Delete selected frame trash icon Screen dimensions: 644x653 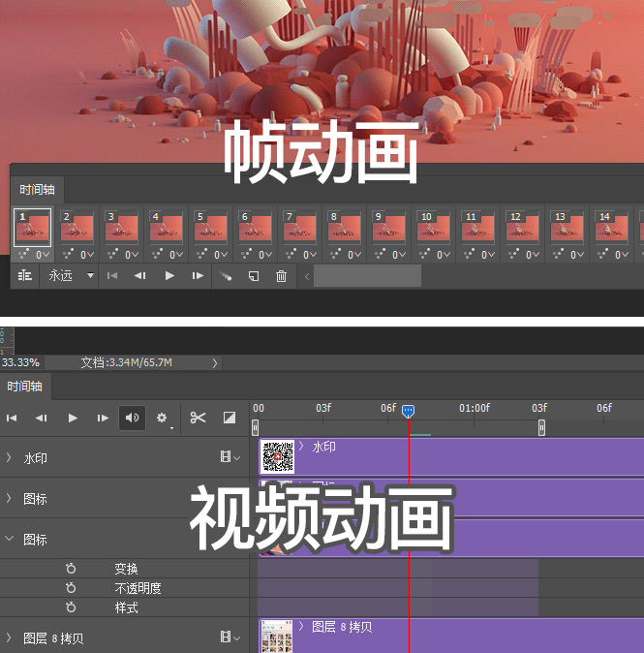tap(282, 276)
